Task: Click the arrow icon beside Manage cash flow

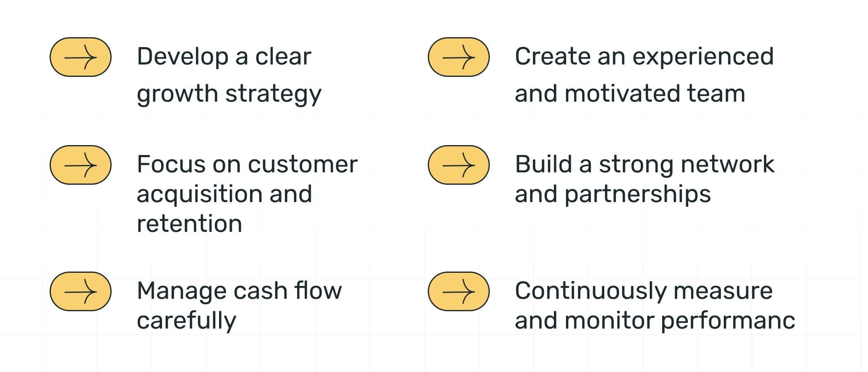Action: (x=81, y=291)
